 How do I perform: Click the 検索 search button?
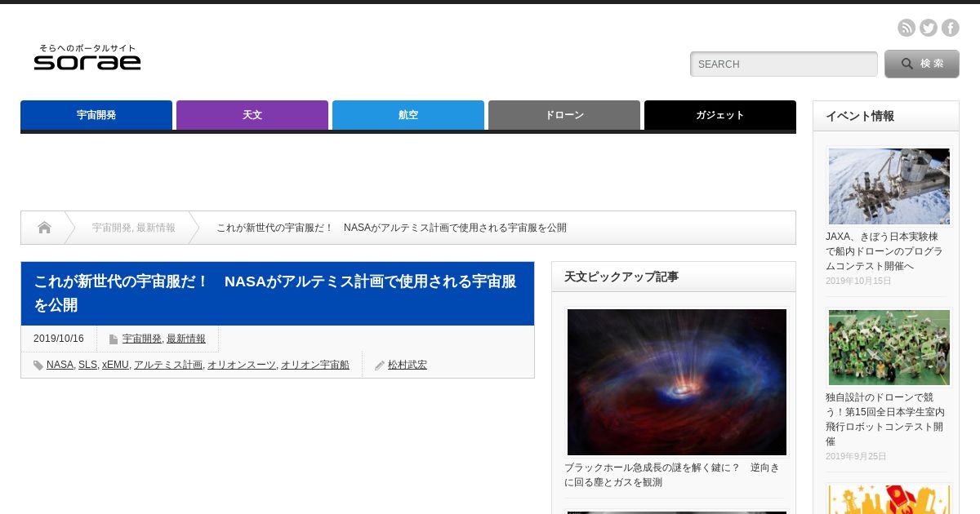(922, 64)
